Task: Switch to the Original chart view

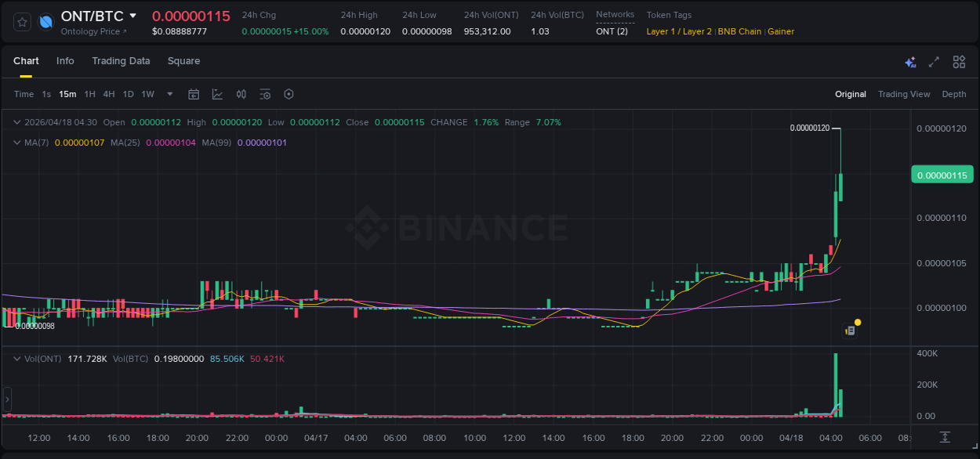Action: pyautogui.click(x=851, y=94)
